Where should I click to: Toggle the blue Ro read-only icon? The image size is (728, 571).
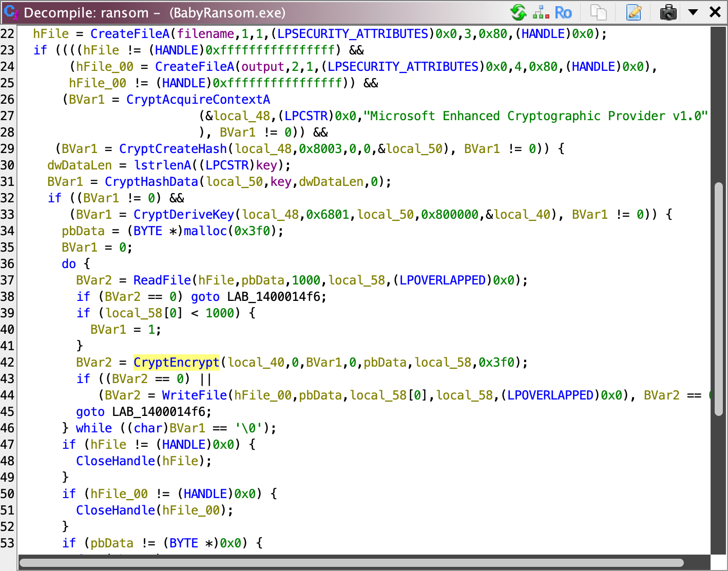[563, 12]
